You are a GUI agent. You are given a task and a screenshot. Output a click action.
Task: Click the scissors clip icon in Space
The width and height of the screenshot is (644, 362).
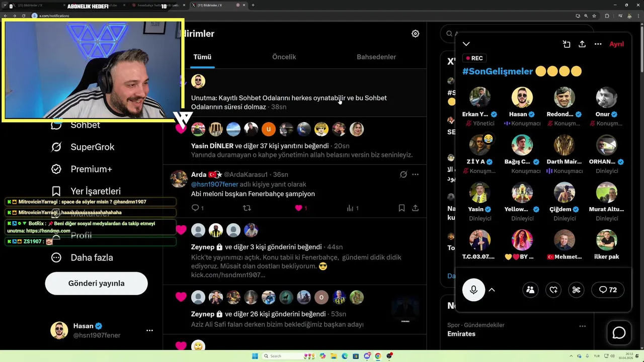click(x=577, y=290)
